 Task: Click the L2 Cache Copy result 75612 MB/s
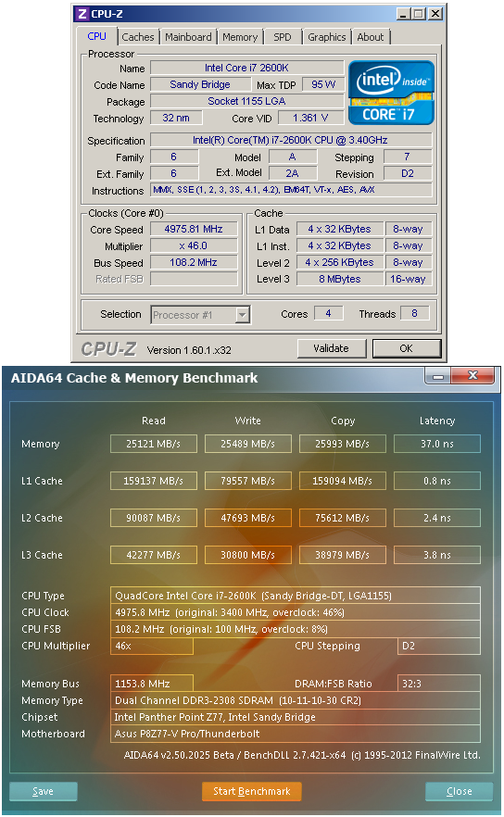[x=343, y=518]
